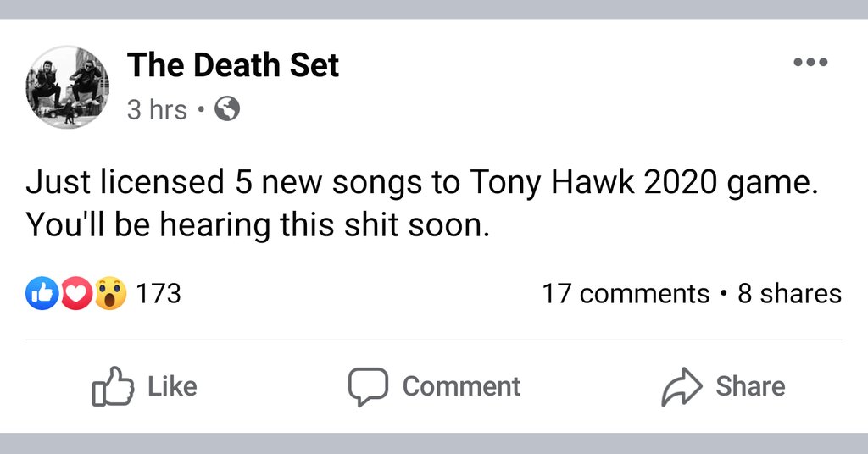Open the 17 comments link
The image size is (868, 454).
coord(626,294)
